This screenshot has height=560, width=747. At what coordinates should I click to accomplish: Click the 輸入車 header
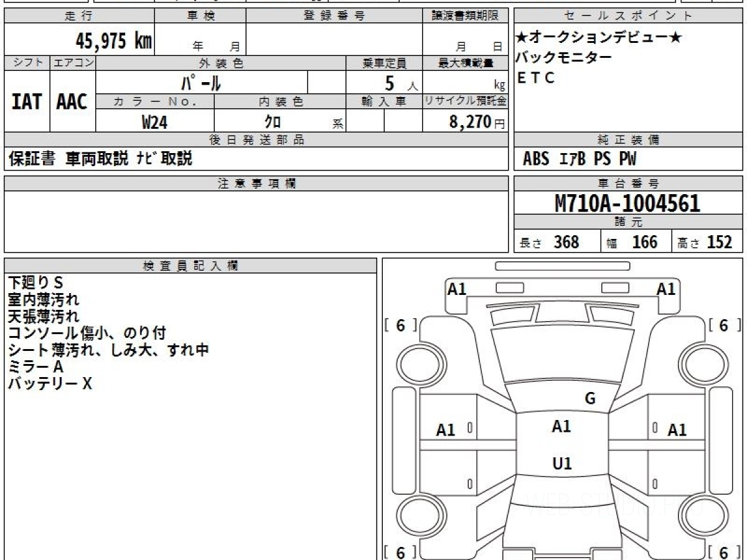pos(385,101)
